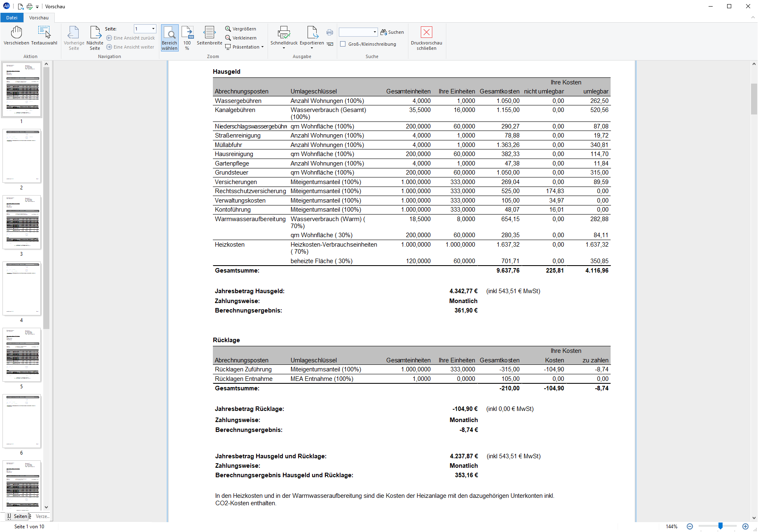The image size is (758, 532).
Task: Collapse the ribbon with the chevron
Action: point(753,18)
